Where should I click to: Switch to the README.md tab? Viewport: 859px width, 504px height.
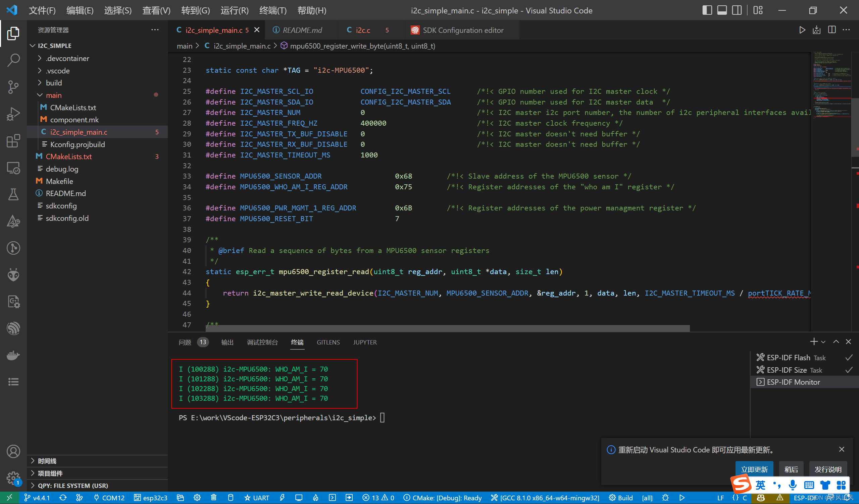tap(302, 30)
